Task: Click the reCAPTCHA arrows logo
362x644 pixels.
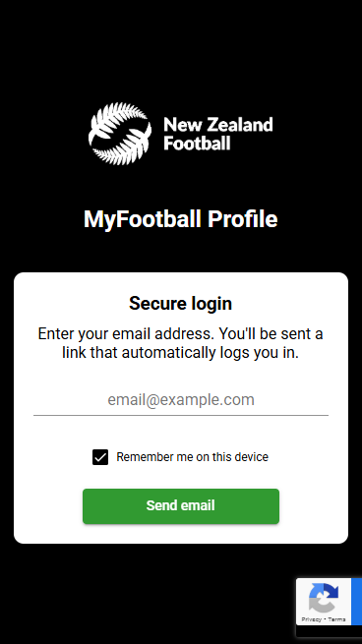Action: click(324, 598)
